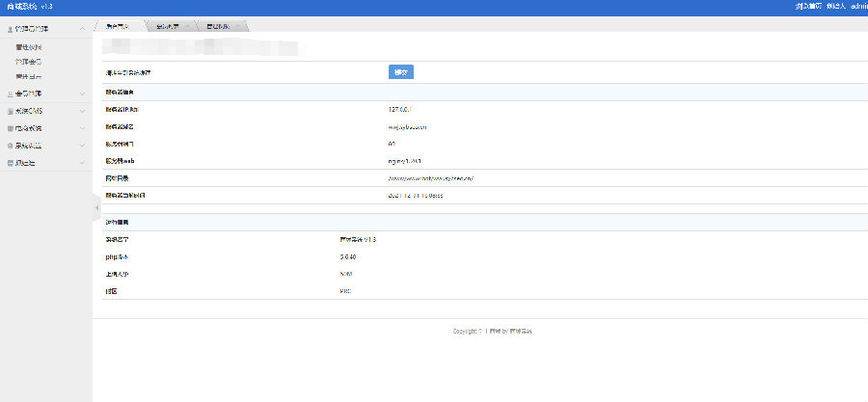This screenshot has width=868, height=402.
Task: Open the third submenu item in the sidebar
Action: [x=29, y=75]
